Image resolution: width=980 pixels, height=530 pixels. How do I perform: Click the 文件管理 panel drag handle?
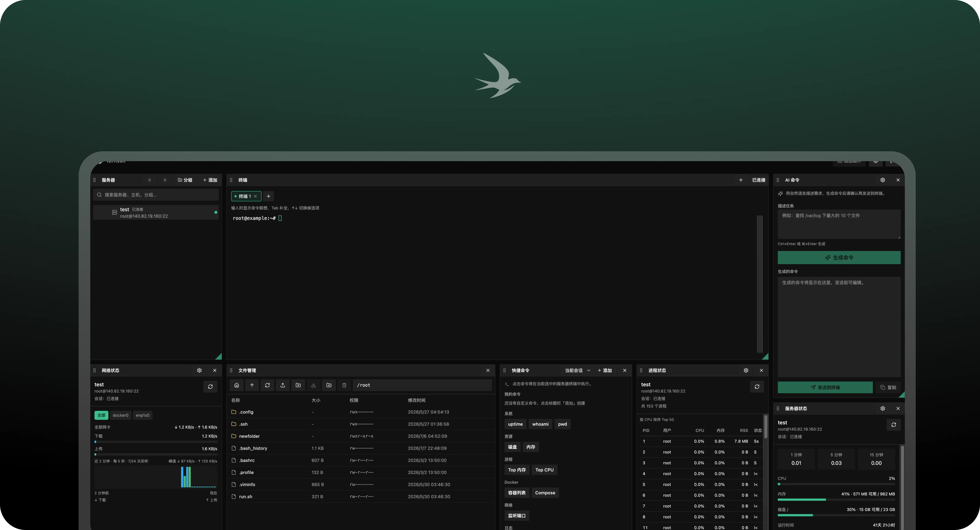pyautogui.click(x=231, y=370)
